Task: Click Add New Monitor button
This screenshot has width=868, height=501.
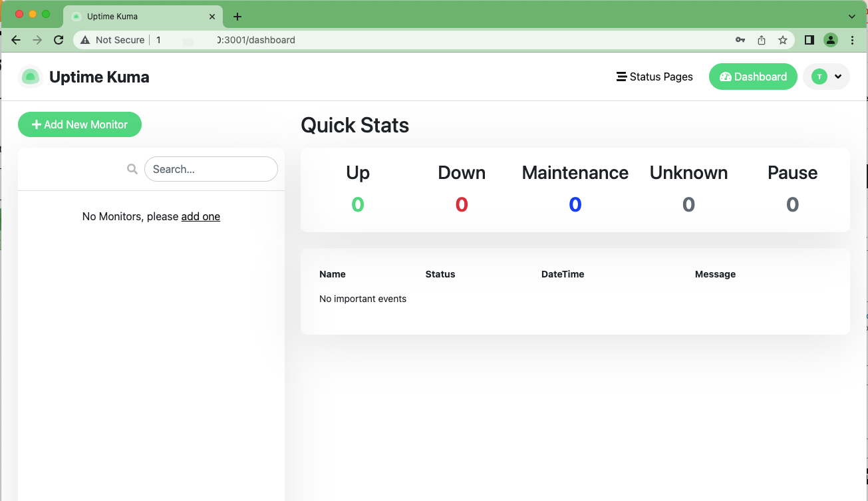Action: tap(80, 124)
